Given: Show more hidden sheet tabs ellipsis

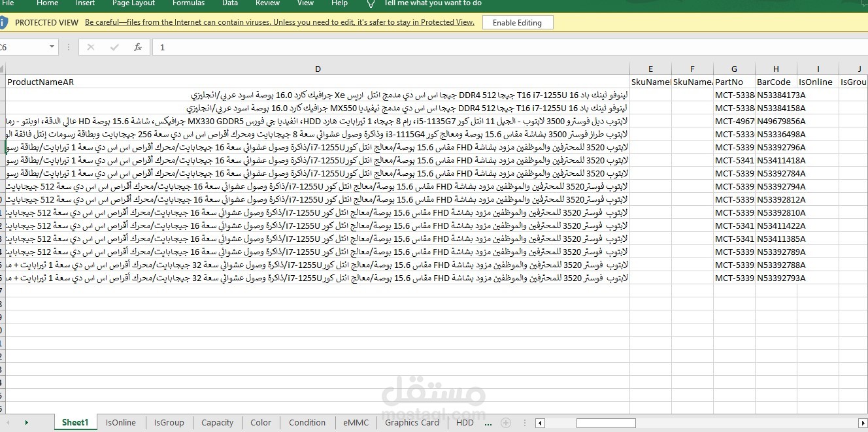Looking at the screenshot, I should (x=487, y=423).
